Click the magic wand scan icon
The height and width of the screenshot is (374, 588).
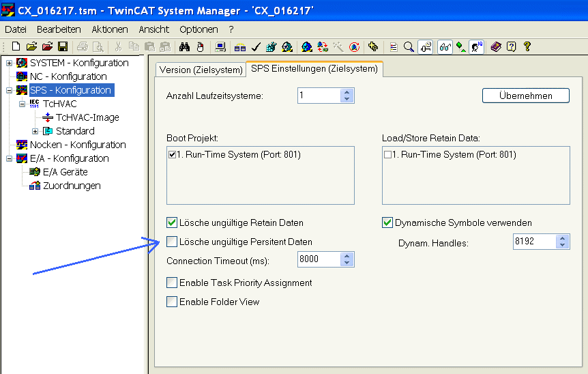tap(338, 46)
